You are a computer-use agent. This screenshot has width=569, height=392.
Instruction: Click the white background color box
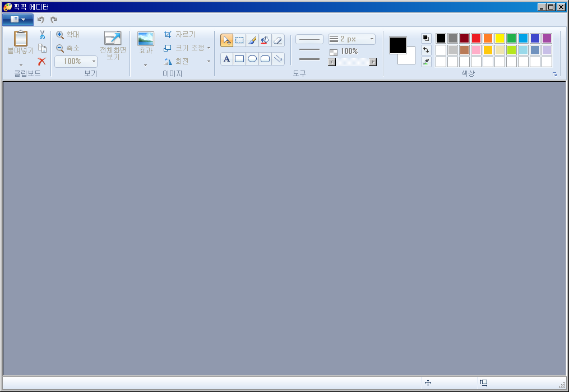pyautogui.click(x=410, y=59)
